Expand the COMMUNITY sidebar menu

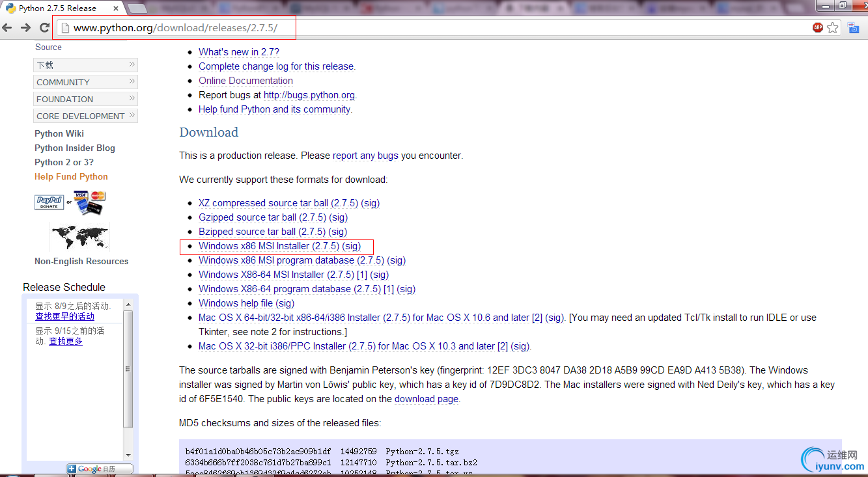coord(85,82)
